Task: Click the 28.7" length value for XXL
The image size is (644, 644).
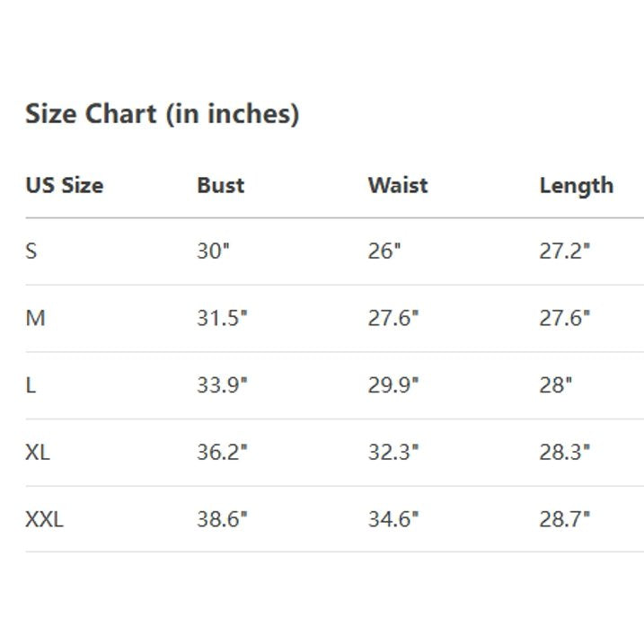Action: point(564,519)
